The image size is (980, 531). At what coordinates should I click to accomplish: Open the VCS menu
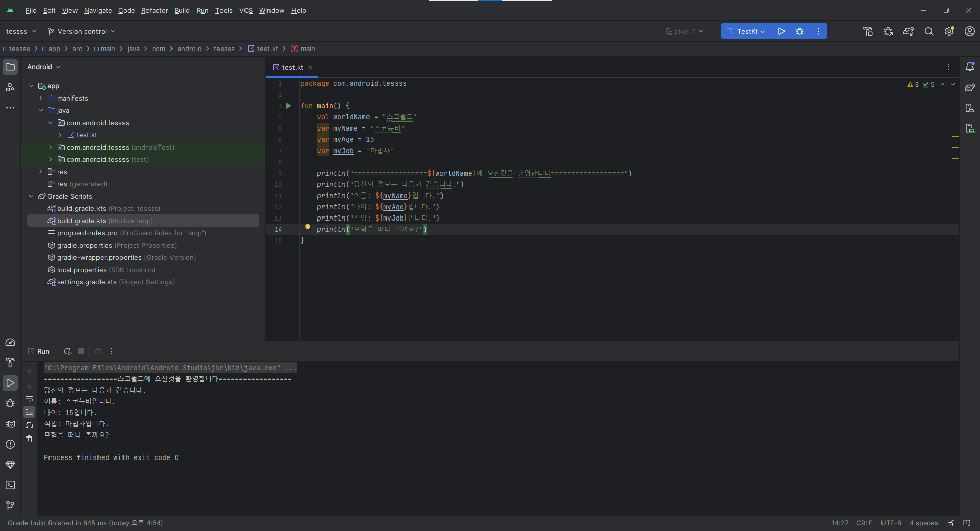pos(246,10)
